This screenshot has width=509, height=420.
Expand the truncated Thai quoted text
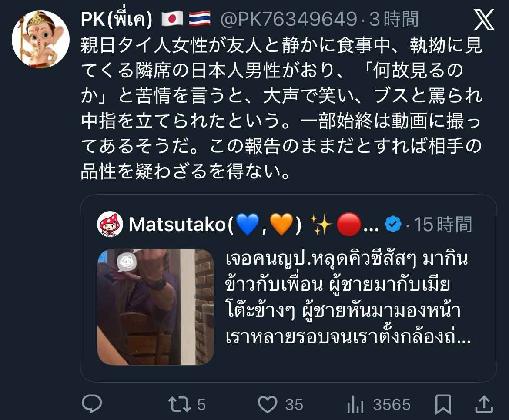coord(348,298)
